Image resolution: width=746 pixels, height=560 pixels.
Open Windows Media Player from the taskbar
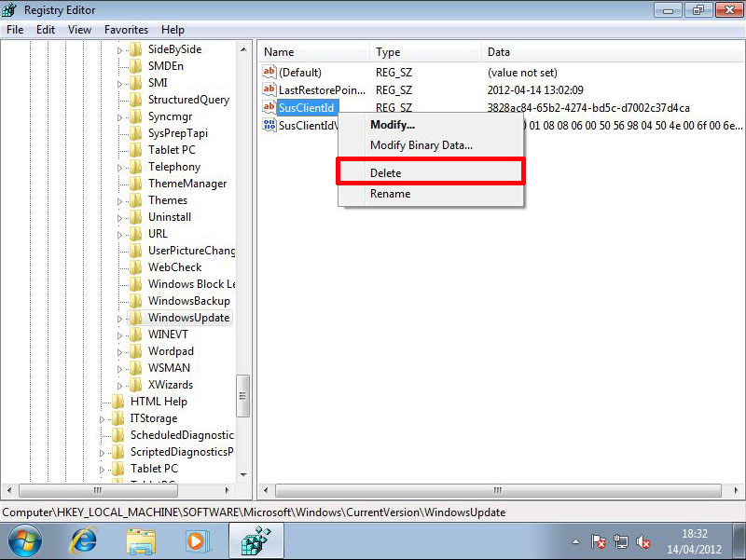point(196,541)
